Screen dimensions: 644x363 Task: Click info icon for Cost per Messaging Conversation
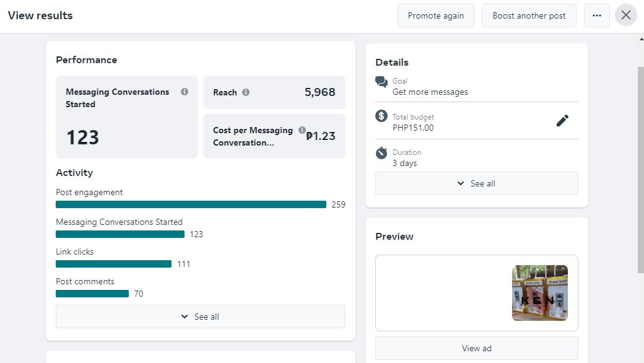click(302, 130)
